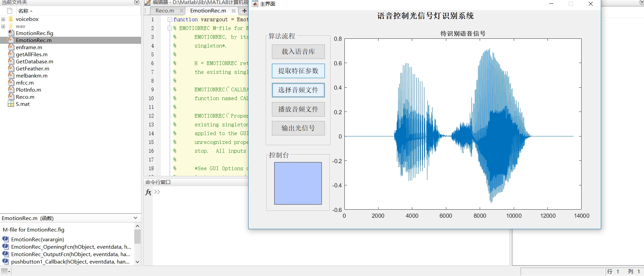Click the editor pencil icon in title
The height and width of the screenshot is (276, 644).
click(147, 2)
